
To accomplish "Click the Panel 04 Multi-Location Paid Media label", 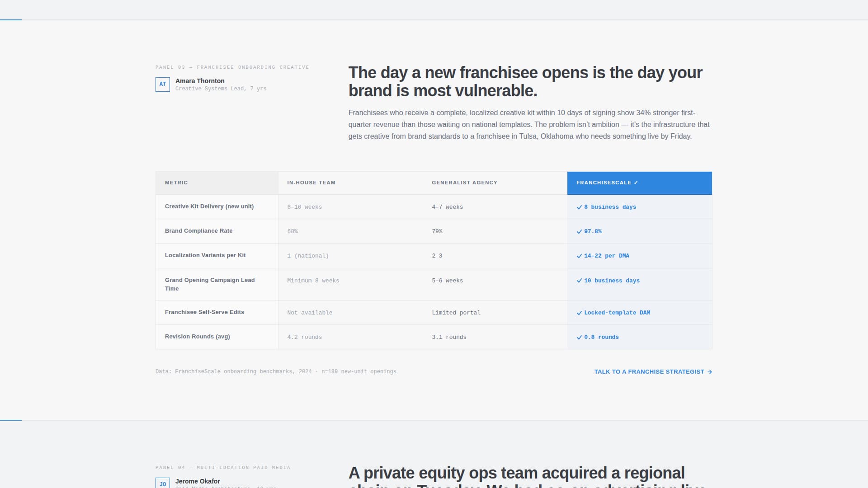I will (223, 468).
